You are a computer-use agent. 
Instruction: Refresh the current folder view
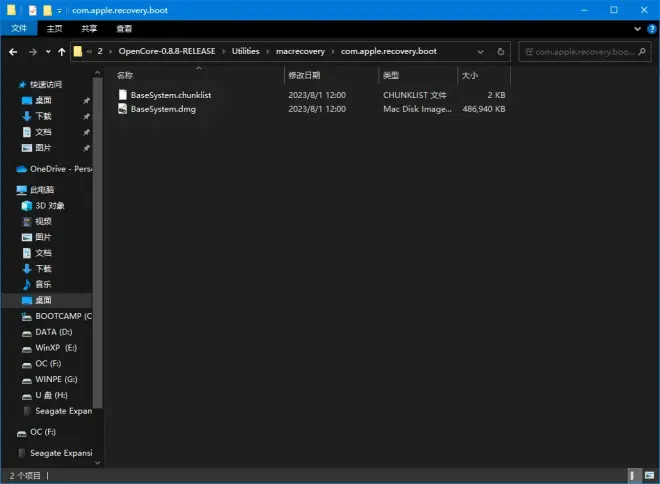click(x=500, y=52)
